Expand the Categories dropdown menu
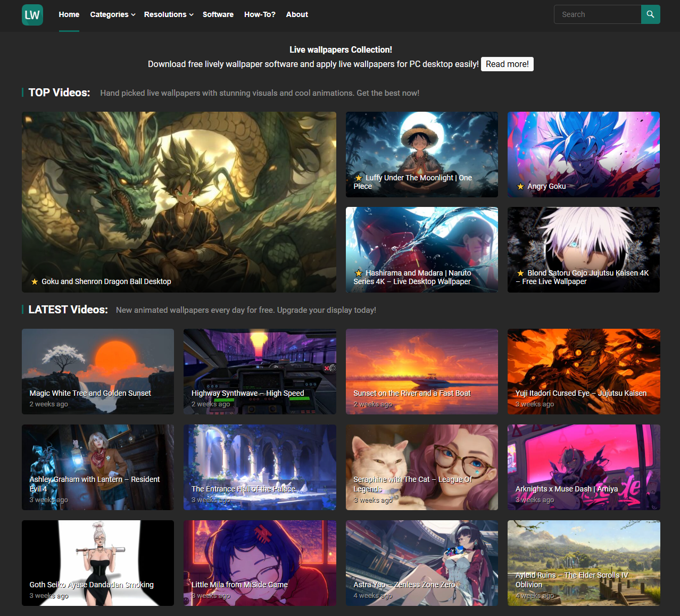The image size is (680, 616). coord(113,14)
